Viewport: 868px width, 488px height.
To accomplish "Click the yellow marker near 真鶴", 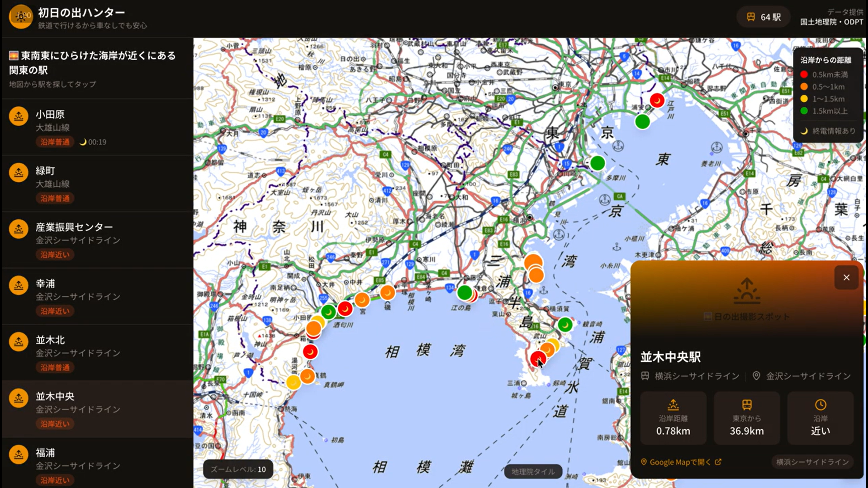I will click(x=293, y=382).
